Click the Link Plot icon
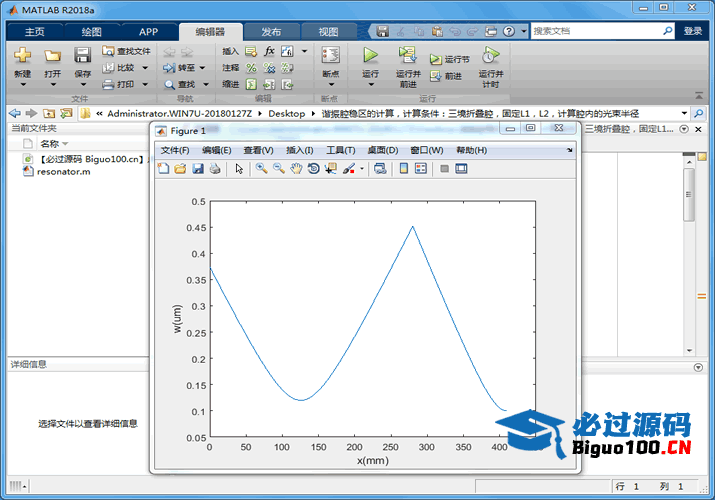Screen dimensions: 715x500 tap(380, 169)
